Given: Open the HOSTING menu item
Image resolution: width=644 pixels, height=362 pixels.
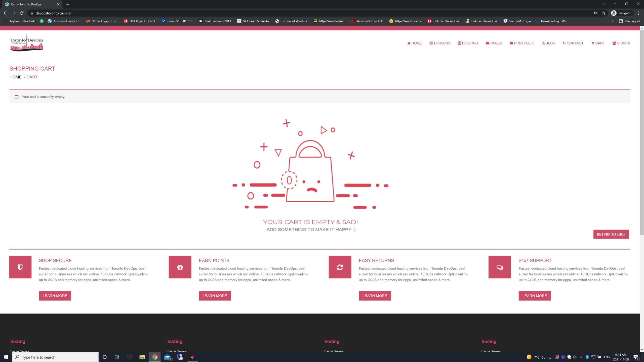Looking at the screenshot, I should 468,43.
